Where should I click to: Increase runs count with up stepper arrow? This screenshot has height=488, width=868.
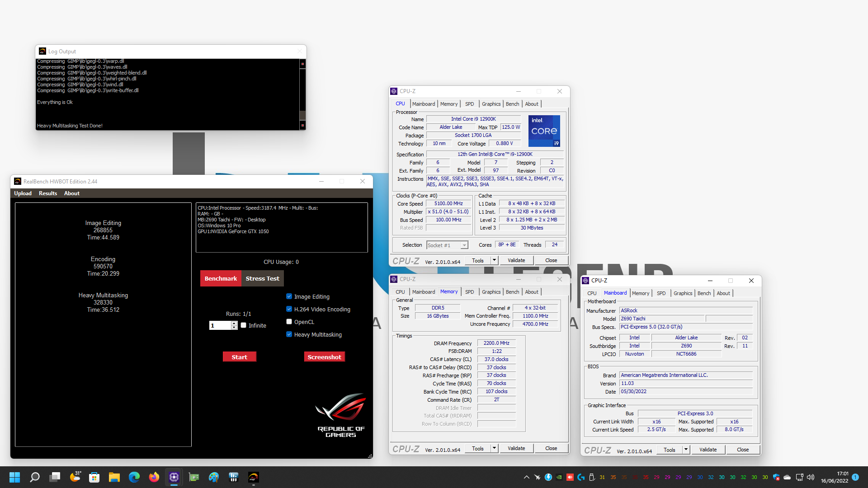pos(234,324)
